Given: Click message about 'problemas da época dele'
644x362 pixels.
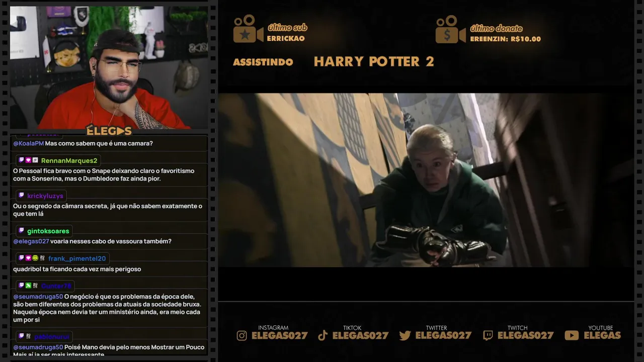Looking at the screenshot, I should click(x=107, y=308).
